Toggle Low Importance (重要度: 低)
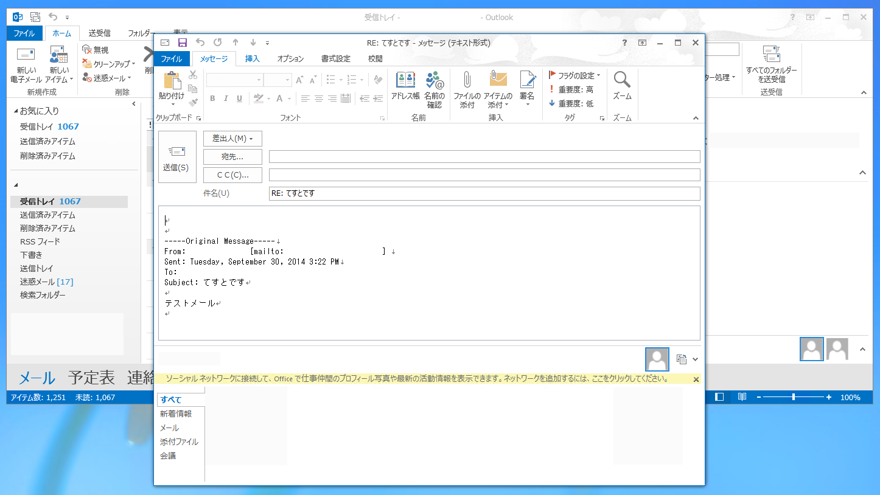Screen dimensions: 880x495 (x=571, y=103)
